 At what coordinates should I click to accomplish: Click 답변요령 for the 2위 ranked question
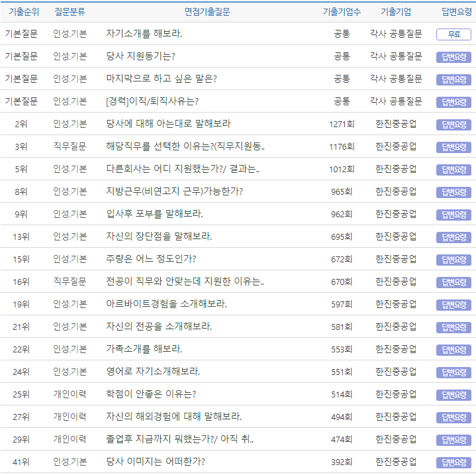(453, 125)
